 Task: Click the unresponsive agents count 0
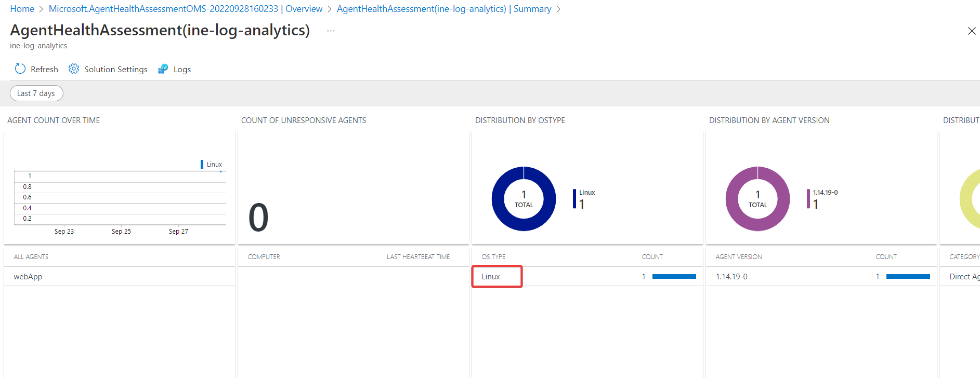pyautogui.click(x=258, y=218)
